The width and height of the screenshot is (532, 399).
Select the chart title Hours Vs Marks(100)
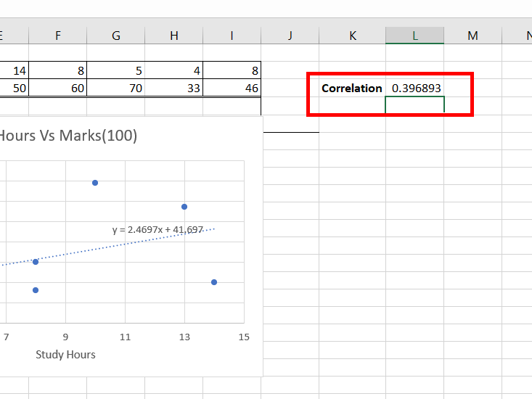[x=68, y=136]
